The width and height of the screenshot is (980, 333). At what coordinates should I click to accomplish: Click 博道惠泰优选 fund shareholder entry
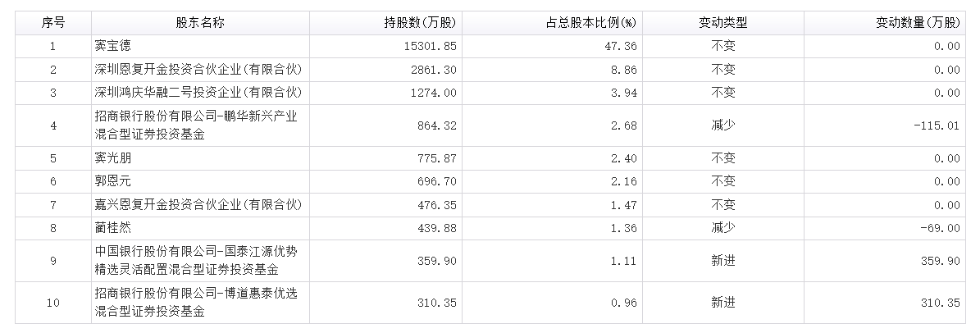tap(196, 303)
